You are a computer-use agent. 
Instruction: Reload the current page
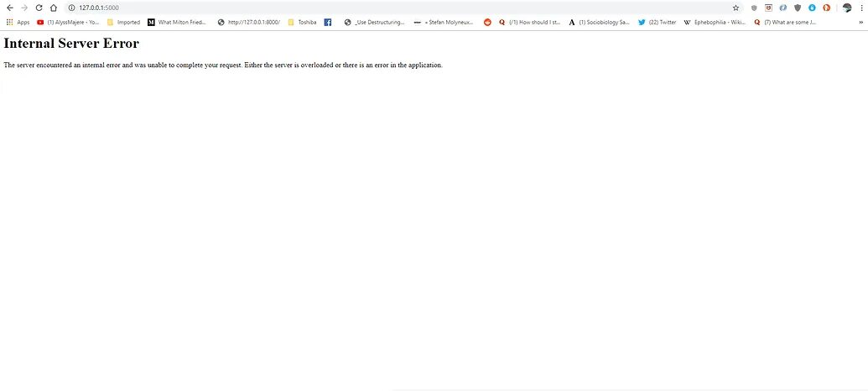39,8
